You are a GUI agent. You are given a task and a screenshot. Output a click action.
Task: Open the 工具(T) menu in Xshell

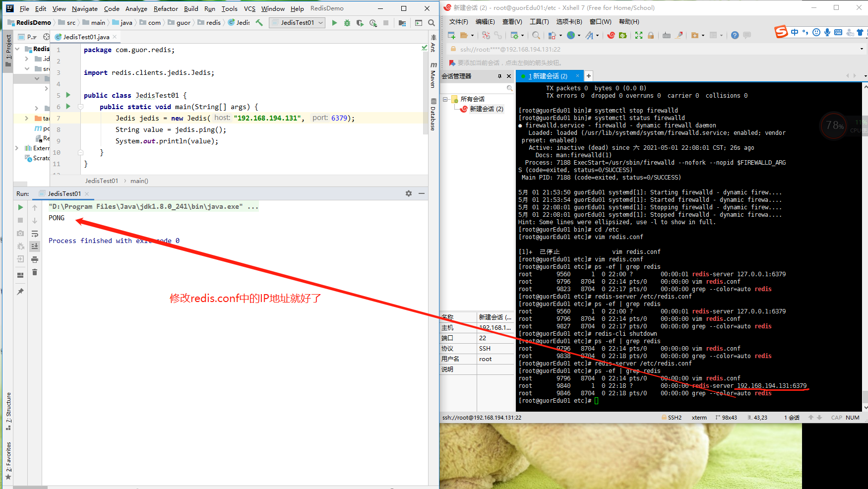point(539,22)
